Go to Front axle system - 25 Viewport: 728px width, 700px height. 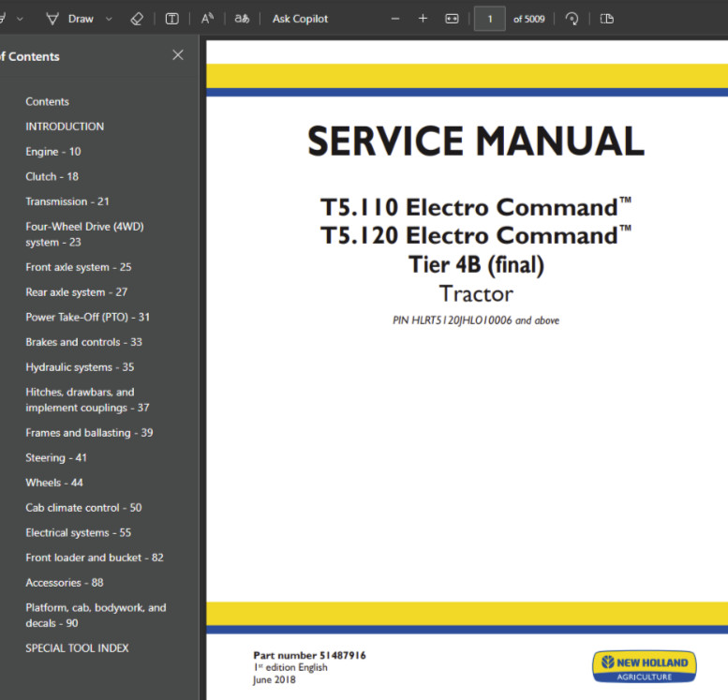tap(79, 267)
